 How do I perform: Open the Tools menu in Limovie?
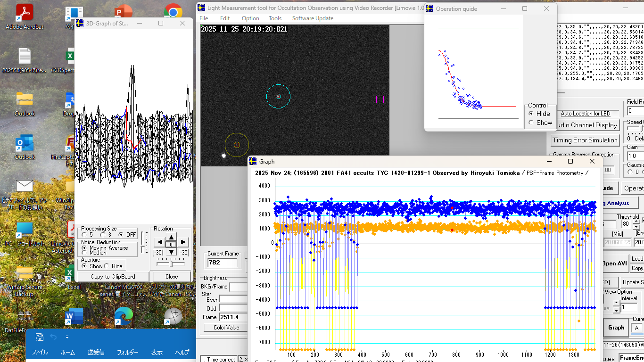275,18
